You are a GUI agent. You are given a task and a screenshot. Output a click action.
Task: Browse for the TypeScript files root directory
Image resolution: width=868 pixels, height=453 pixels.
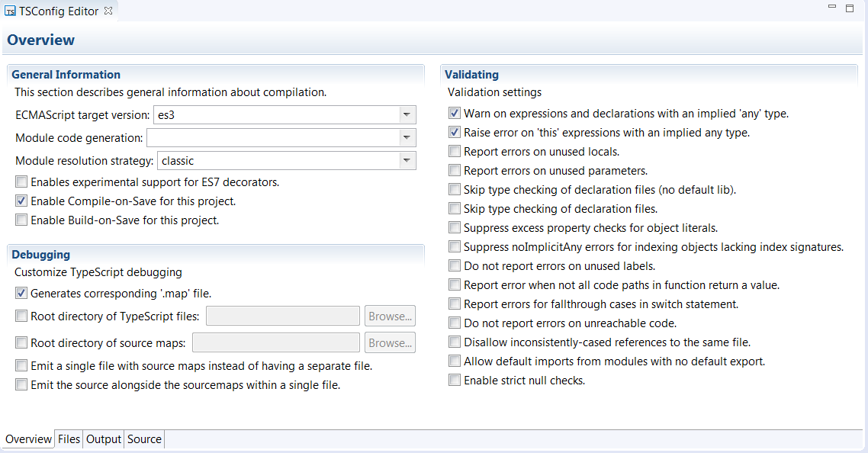point(390,315)
